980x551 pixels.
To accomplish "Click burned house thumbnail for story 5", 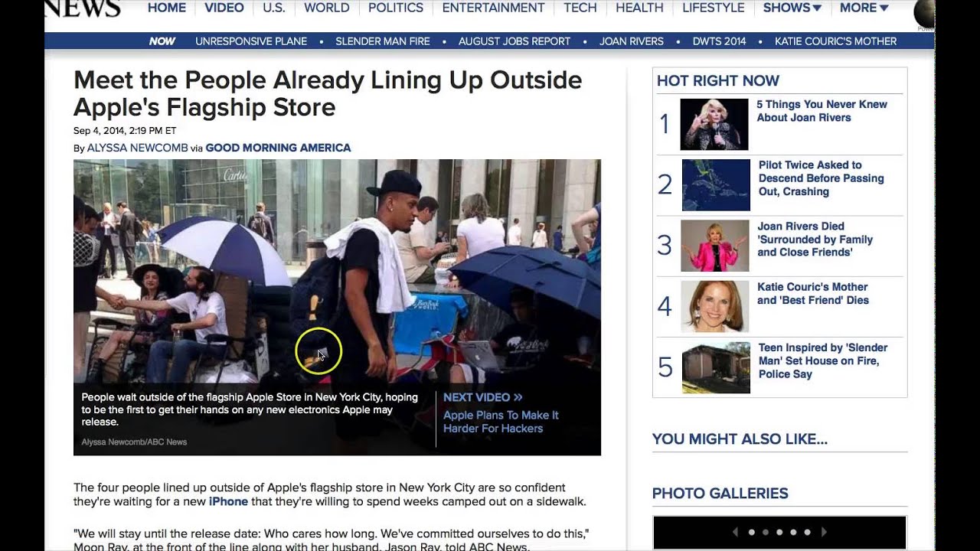I will 716,368.
